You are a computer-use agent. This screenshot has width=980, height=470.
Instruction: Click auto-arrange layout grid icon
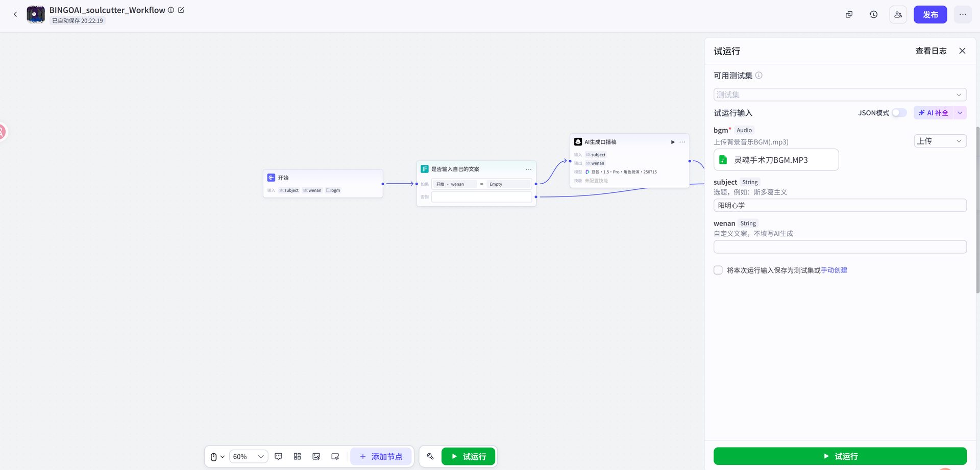pos(297,456)
